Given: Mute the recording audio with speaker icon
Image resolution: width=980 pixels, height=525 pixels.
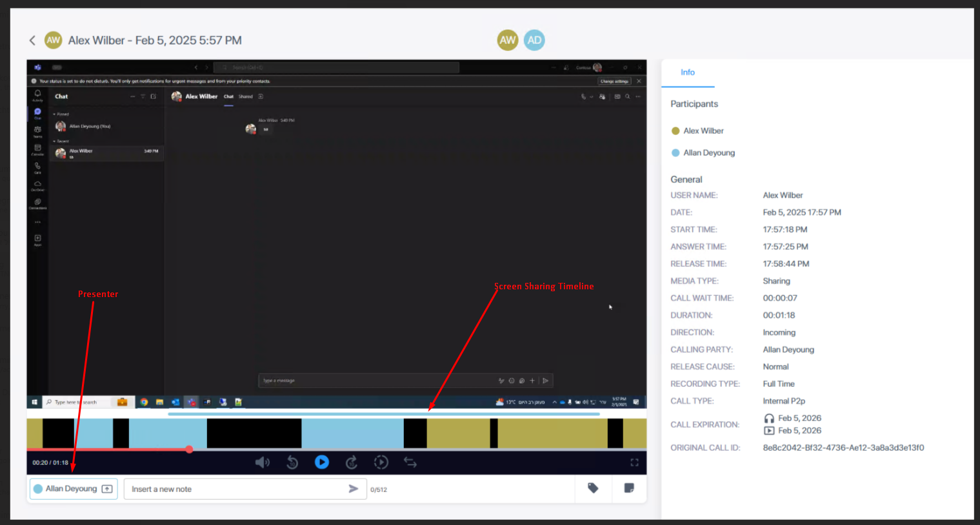Looking at the screenshot, I should [x=262, y=462].
